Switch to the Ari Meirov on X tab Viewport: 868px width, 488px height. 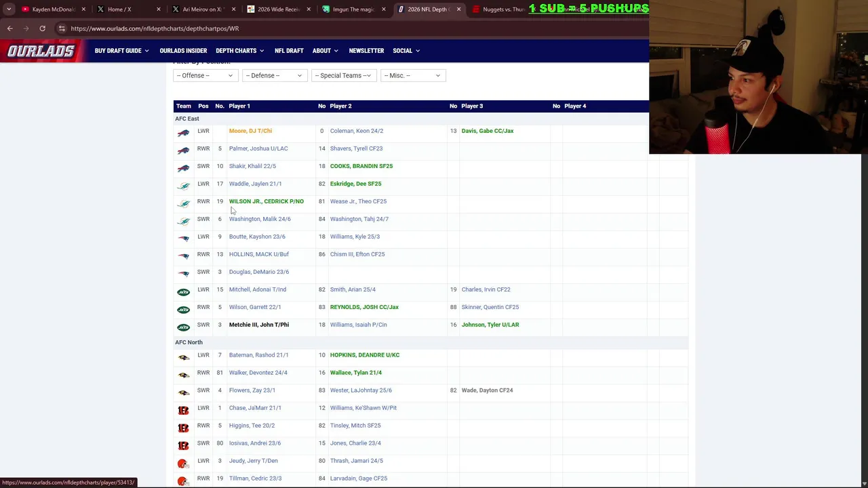point(201,9)
